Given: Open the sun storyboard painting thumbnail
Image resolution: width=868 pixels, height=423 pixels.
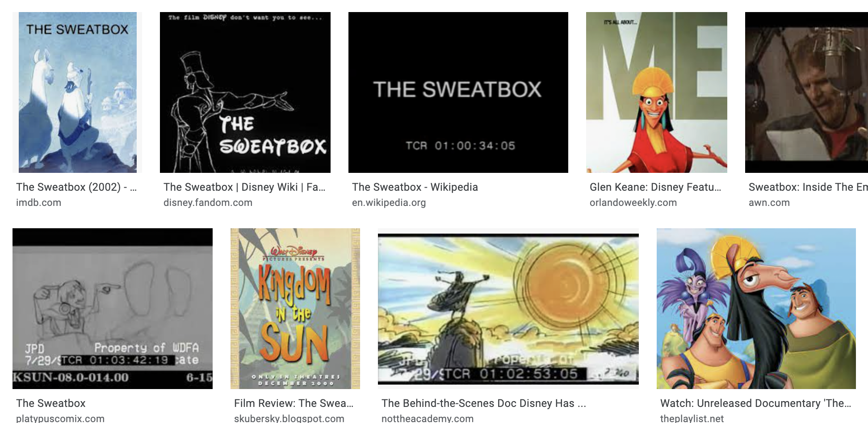Looking at the screenshot, I should [508, 309].
